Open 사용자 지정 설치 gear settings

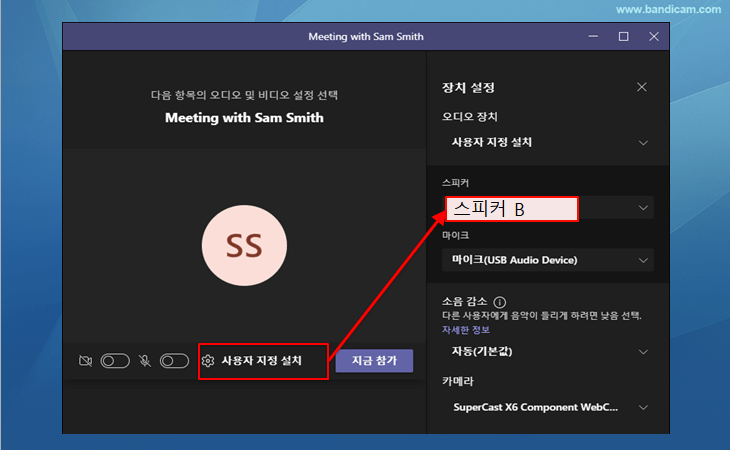[252, 361]
